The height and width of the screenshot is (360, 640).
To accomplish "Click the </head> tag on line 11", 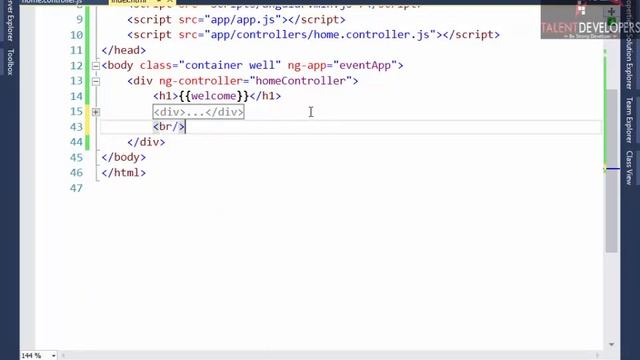I will (x=124, y=50).
